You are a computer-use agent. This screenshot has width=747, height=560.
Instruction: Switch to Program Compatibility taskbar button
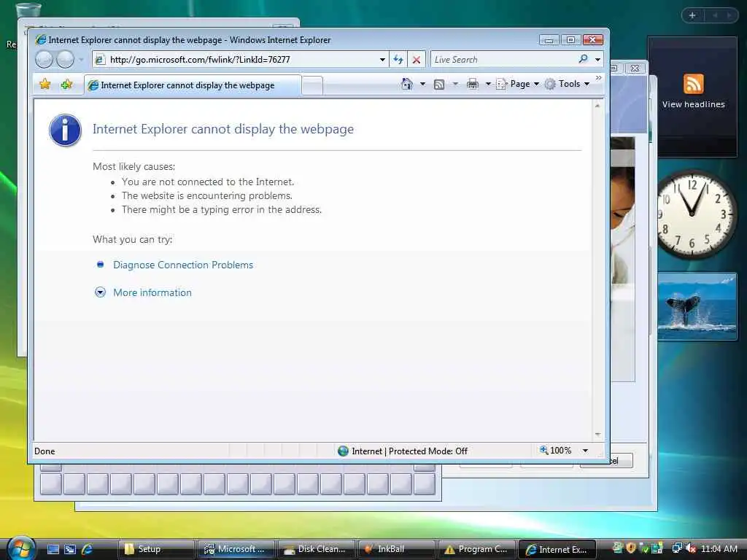point(476,549)
